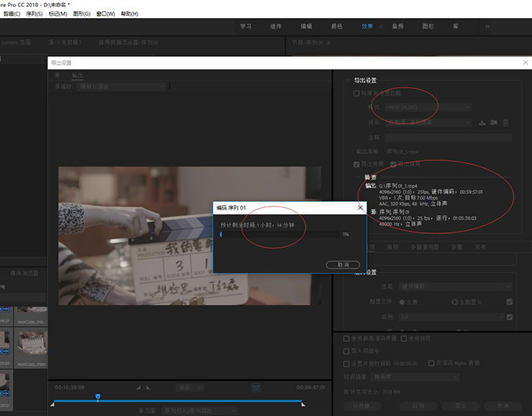Open the 时间插值 帧采样 dropdown
Screen dimensions: 532x416
tap(415, 377)
